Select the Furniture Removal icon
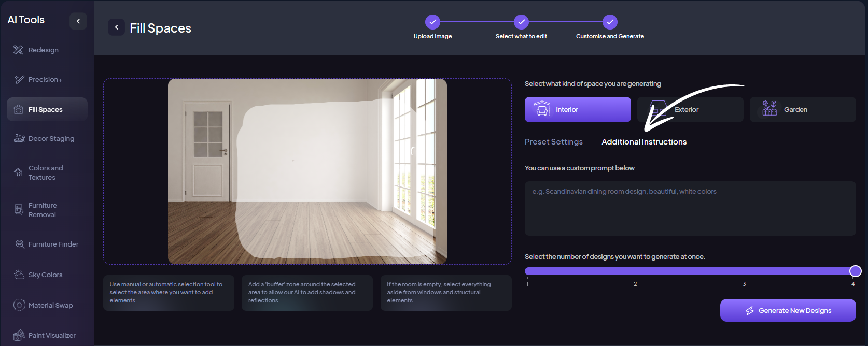This screenshot has width=868, height=346. (x=19, y=209)
